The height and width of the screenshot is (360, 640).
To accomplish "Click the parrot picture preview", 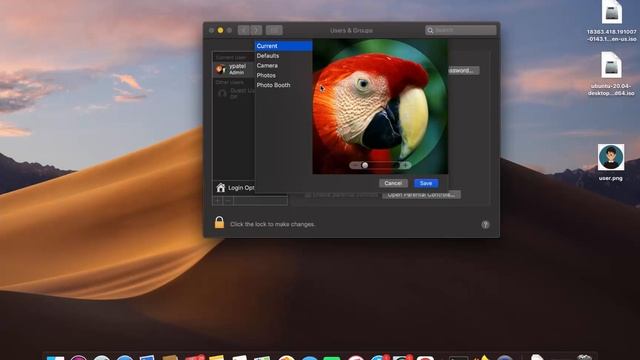I will pos(380,106).
